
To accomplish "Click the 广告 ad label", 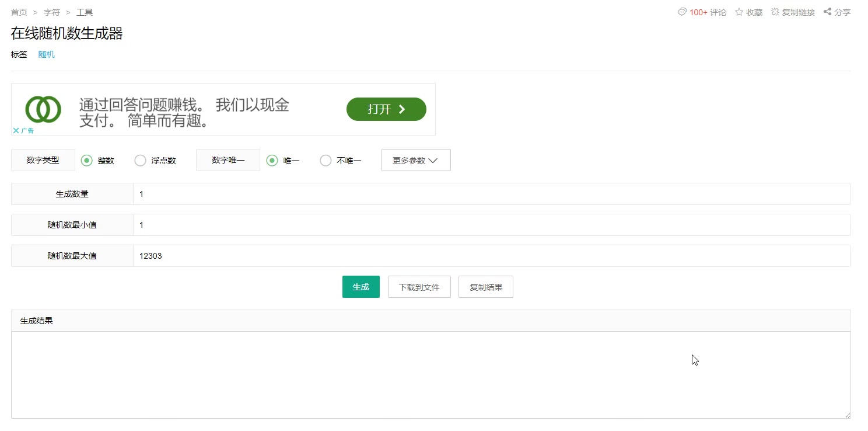I will coord(27,131).
